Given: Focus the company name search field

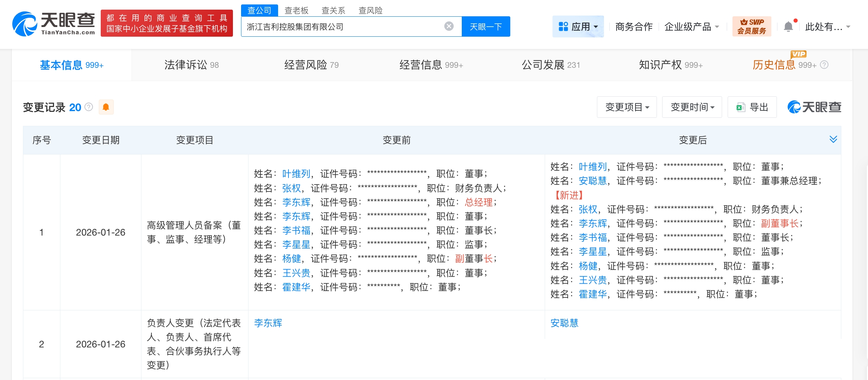Looking at the screenshot, I should click(341, 27).
